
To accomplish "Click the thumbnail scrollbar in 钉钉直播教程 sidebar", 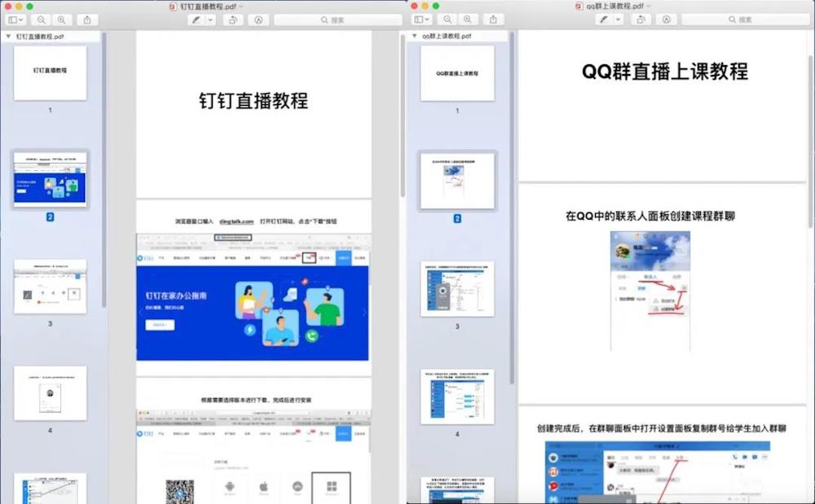I will 104,169.
